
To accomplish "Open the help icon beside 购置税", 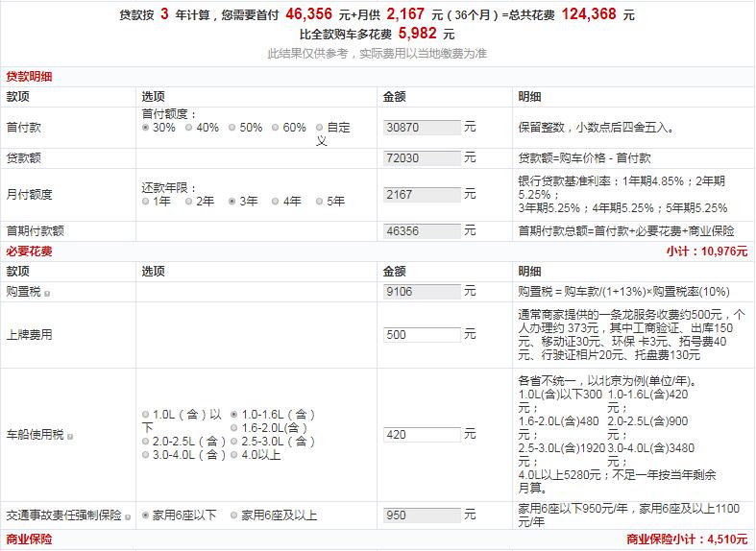I will click(47, 294).
